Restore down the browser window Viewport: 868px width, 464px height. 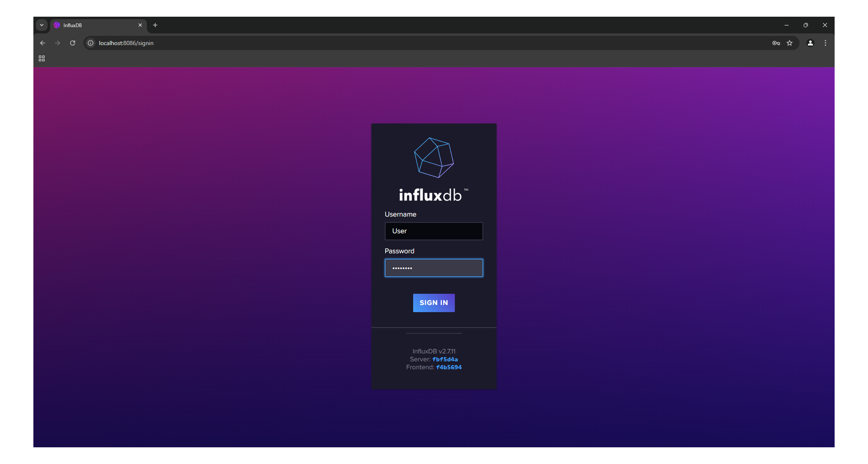point(806,25)
